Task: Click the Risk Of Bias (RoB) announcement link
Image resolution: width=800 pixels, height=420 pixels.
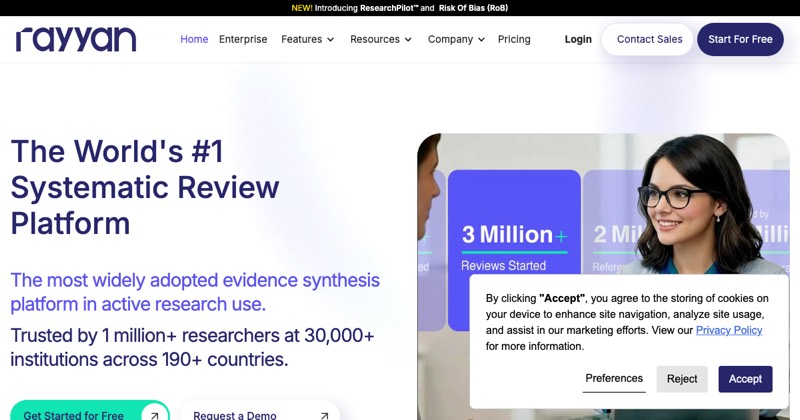Action: click(473, 8)
